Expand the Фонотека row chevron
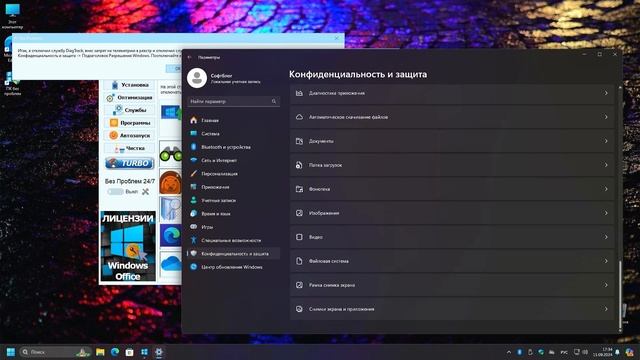 point(606,189)
